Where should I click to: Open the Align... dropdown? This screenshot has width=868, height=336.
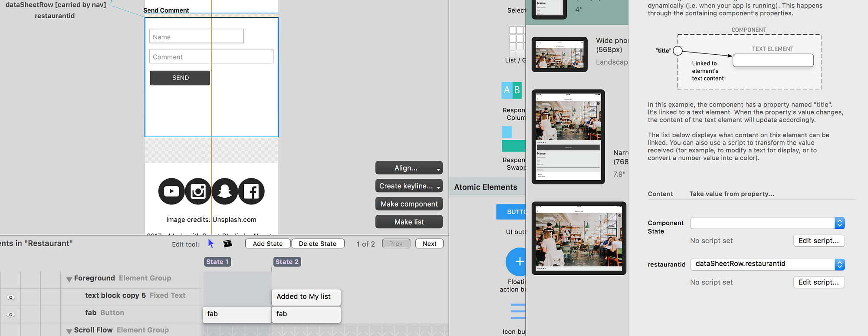pos(409,168)
